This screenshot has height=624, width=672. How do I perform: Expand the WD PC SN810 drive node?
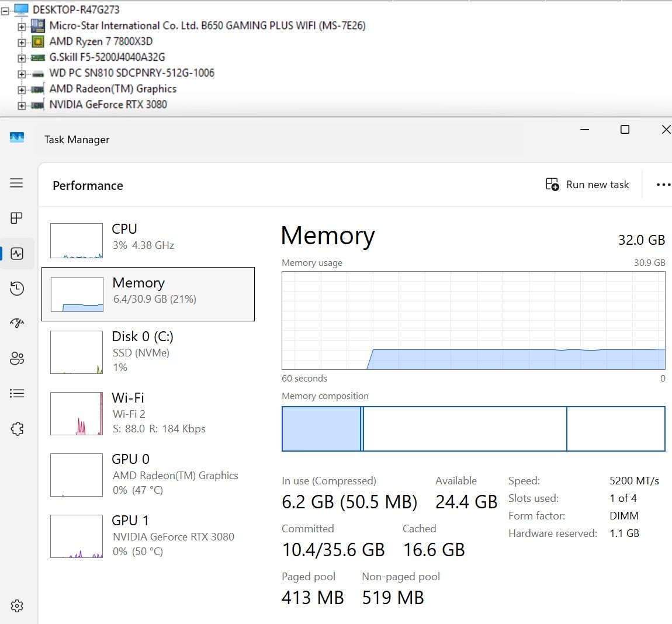22,74
